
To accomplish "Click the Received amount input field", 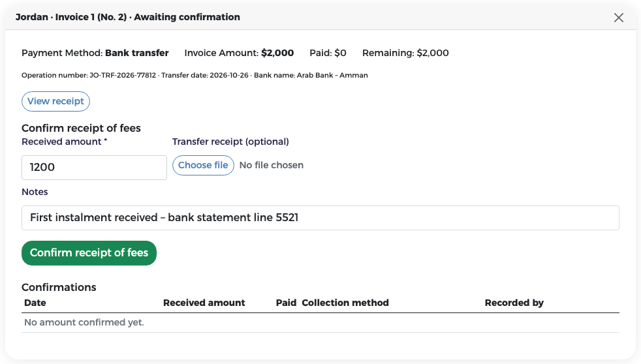I will point(94,168).
